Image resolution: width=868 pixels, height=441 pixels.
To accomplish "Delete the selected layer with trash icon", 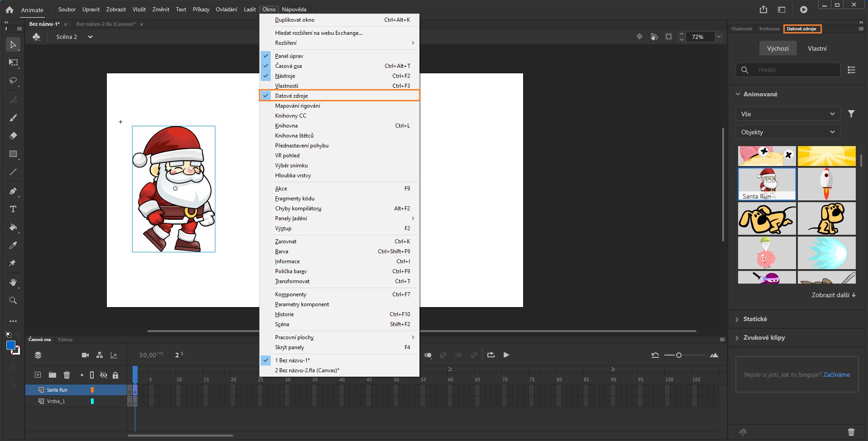I will tap(67, 375).
